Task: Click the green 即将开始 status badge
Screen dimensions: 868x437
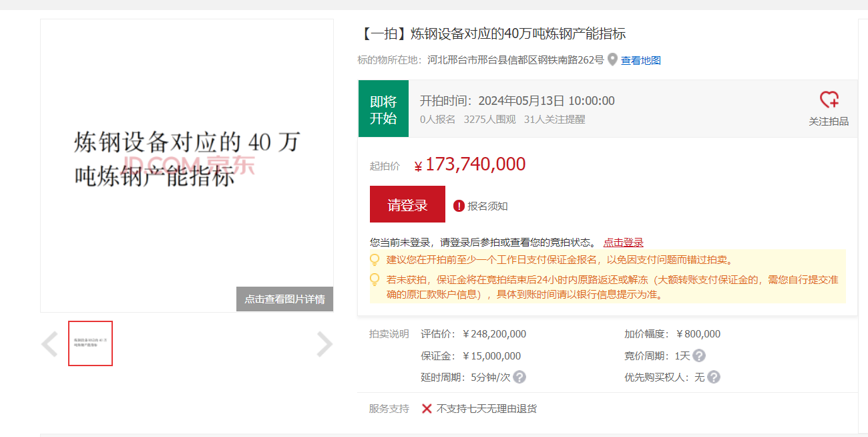Action: click(x=383, y=109)
